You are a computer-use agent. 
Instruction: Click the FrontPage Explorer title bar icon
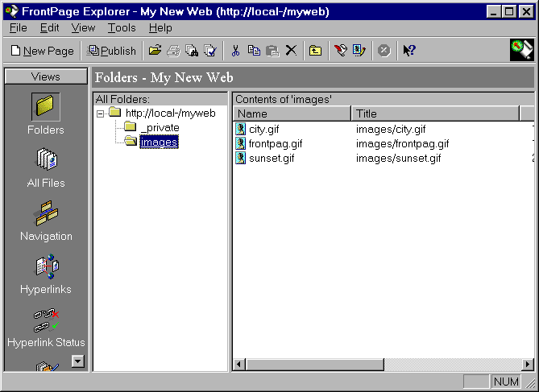point(12,12)
